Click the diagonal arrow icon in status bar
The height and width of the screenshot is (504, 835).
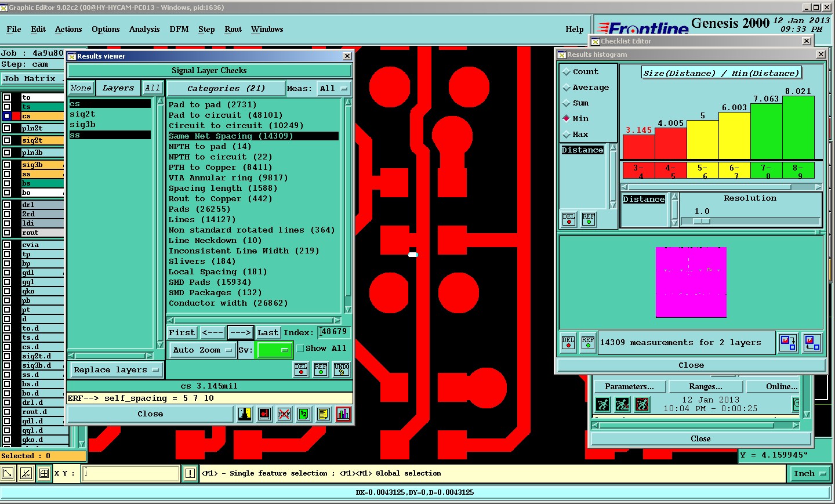coord(8,473)
